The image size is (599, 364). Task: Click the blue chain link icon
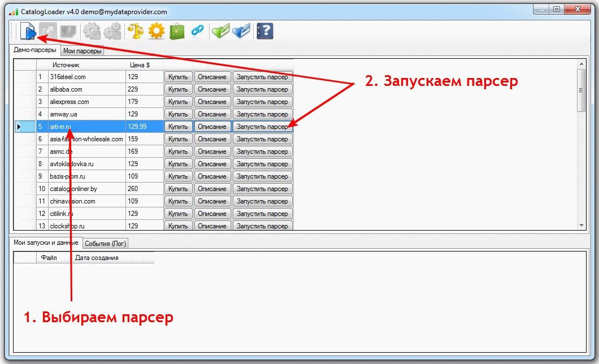(197, 31)
